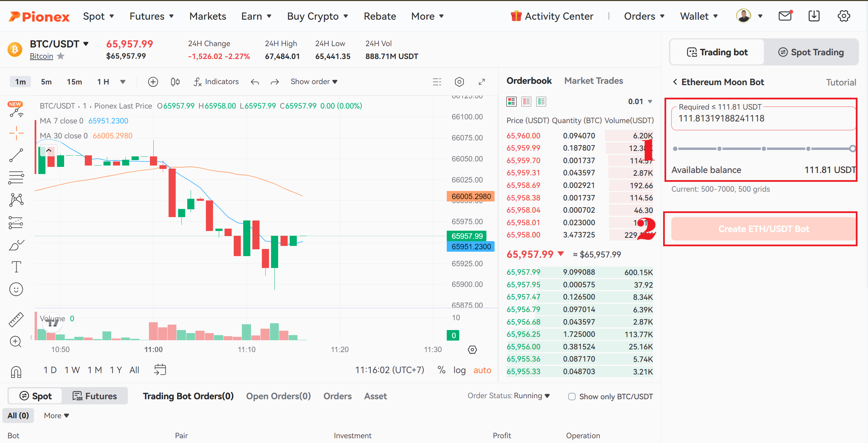Open the mail inbox envelope icon

tap(785, 16)
